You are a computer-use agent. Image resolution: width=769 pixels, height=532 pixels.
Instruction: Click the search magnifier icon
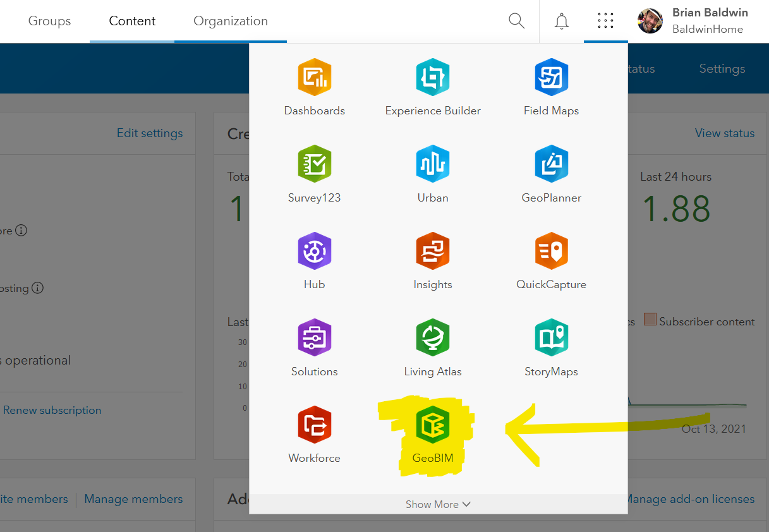(516, 21)
